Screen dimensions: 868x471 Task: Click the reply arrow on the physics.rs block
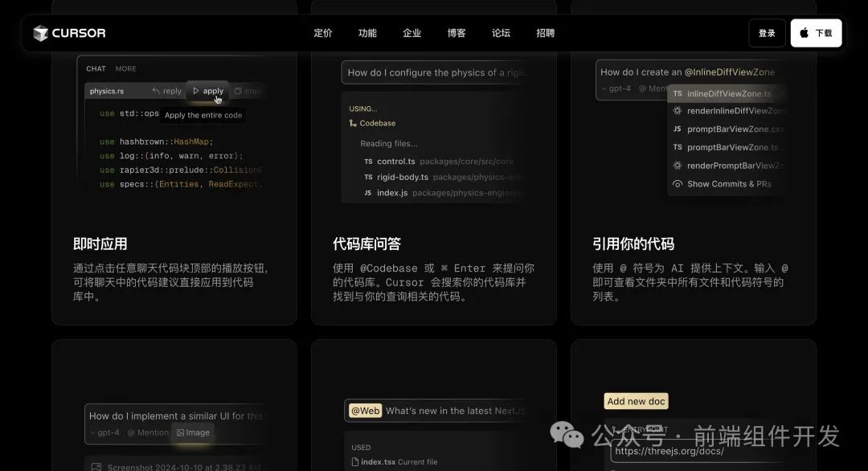[x=158, y=91]
